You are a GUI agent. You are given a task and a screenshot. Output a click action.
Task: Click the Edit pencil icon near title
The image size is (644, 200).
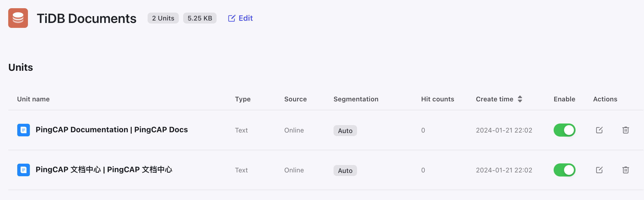coord(232,18)
